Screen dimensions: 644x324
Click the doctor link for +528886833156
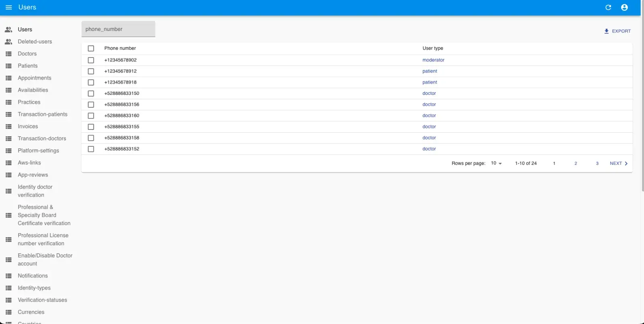[x=429, y=105]
